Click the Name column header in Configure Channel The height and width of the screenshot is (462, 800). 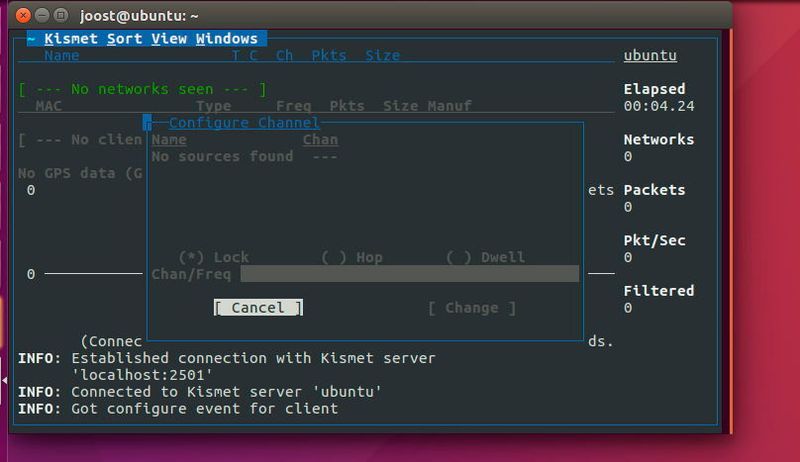click(169, 140)
